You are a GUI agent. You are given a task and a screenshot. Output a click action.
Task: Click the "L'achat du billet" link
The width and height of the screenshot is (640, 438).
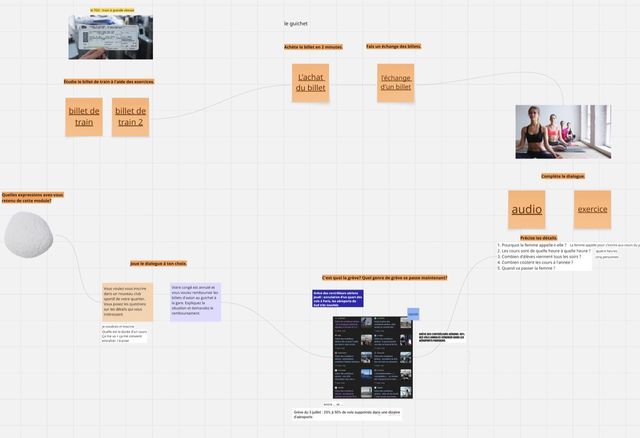coord(311,82)
